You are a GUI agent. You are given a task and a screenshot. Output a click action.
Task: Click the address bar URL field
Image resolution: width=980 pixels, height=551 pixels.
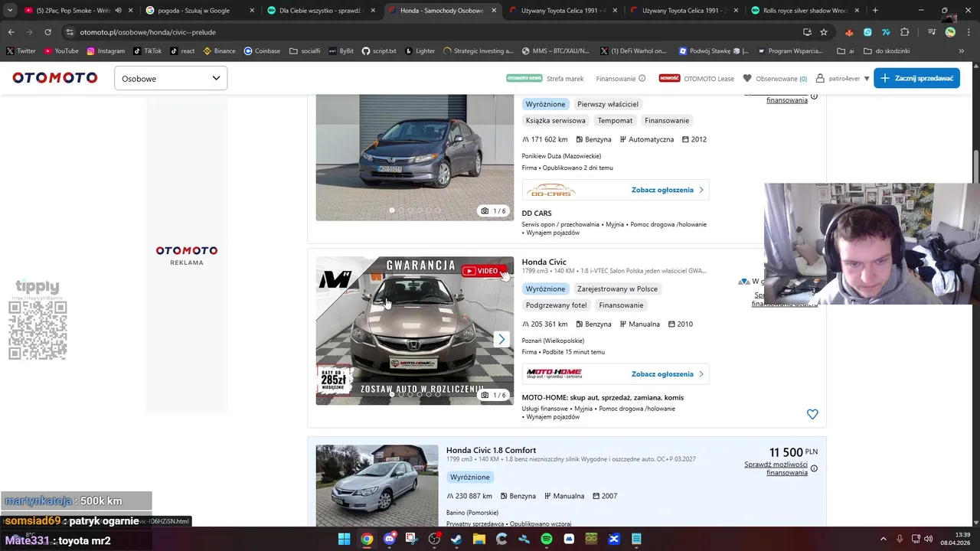click(429, 32)
